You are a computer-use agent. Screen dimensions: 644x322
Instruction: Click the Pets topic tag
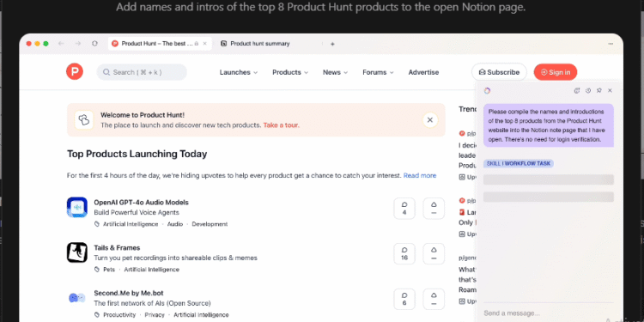(x=109, y=270)
